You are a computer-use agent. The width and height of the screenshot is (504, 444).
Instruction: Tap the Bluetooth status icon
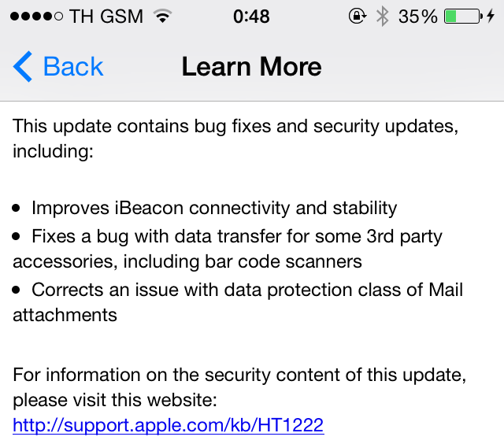click(383, 17)
